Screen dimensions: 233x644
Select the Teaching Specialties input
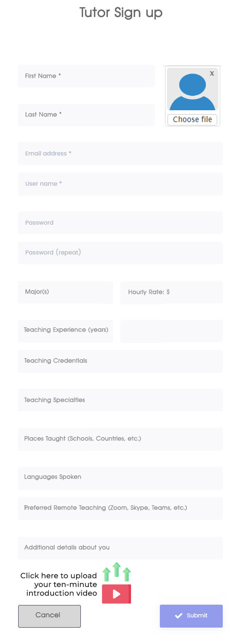(120, 400)
